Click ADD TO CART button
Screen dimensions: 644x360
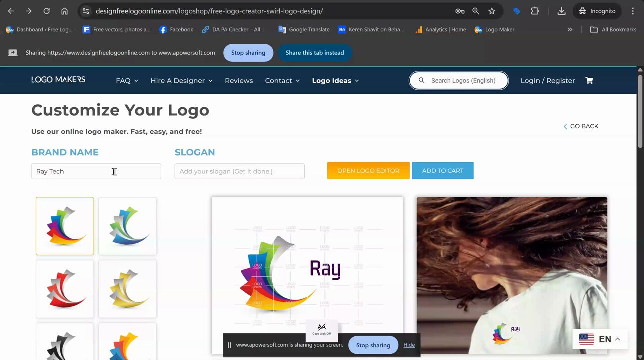point(443,171)
